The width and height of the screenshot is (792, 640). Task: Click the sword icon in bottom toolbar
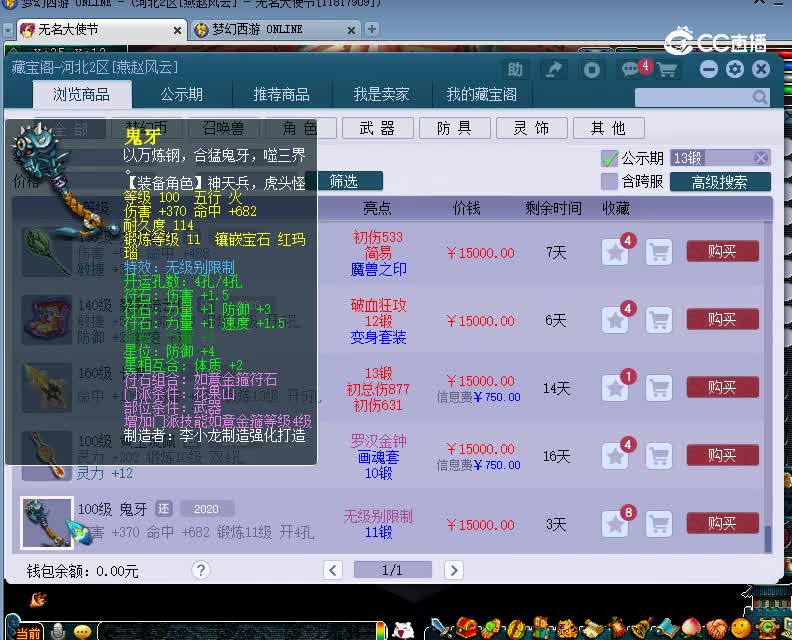click(442, 629)
